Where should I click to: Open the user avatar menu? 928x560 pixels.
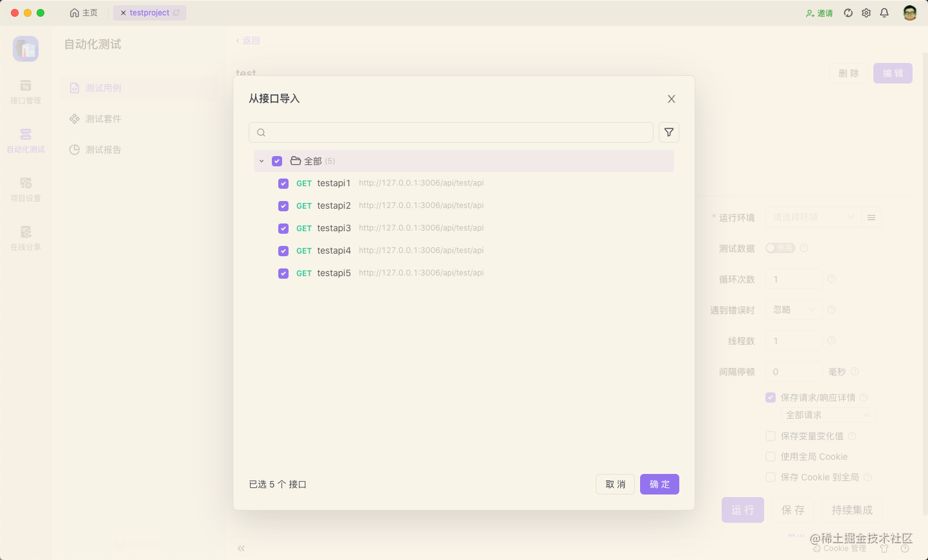pos(910,13)
